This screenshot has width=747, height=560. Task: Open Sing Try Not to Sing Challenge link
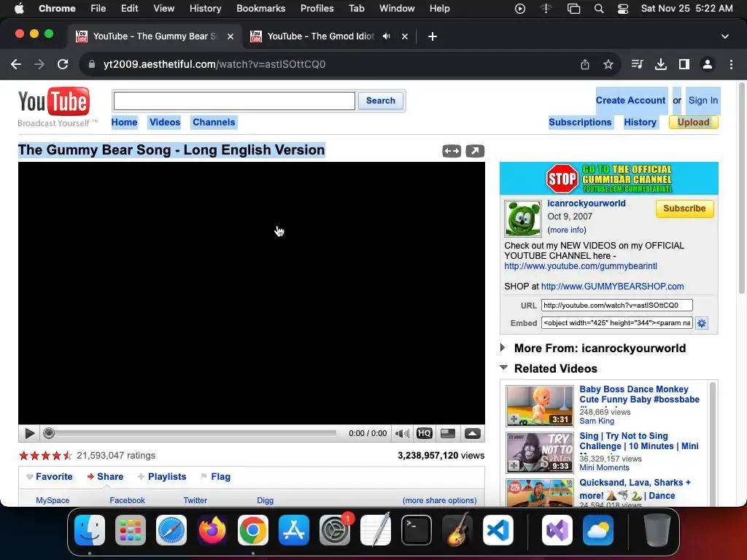(639, 441)
